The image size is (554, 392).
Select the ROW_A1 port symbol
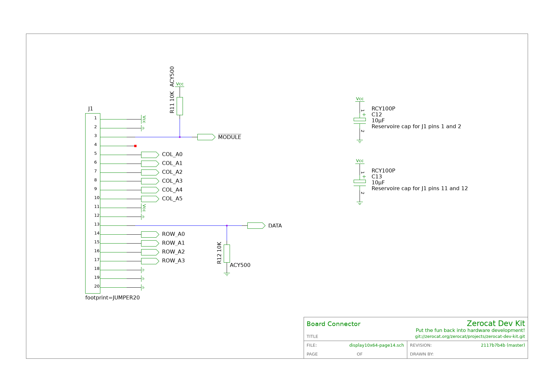coord(150,243)
